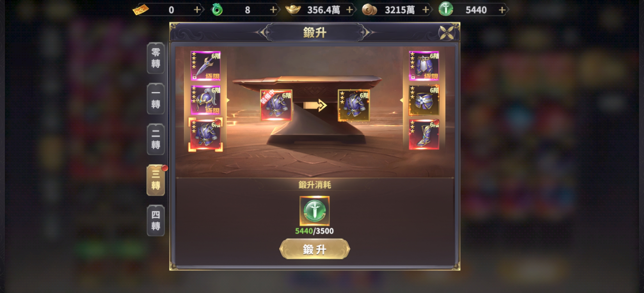Screen dimensions: 644x293
Task: Click the upgraded armor preview after arrow
Action: tap(354, 105)
